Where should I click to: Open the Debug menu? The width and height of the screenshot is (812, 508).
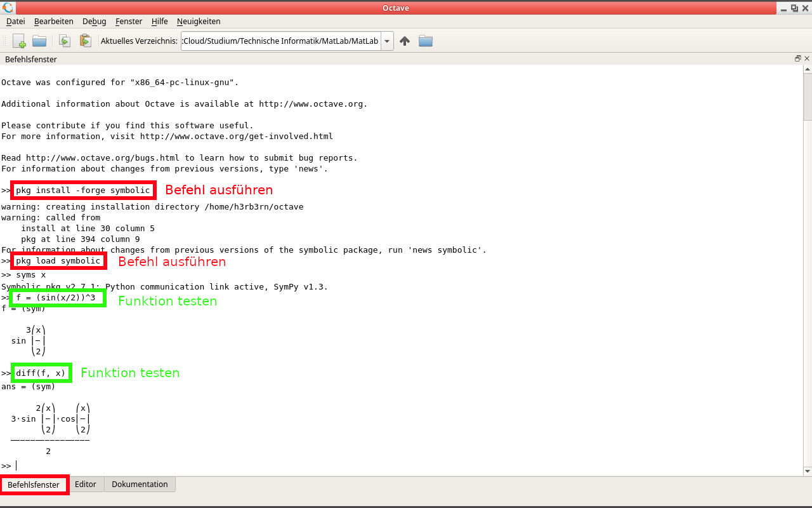(x=94, y=21)
